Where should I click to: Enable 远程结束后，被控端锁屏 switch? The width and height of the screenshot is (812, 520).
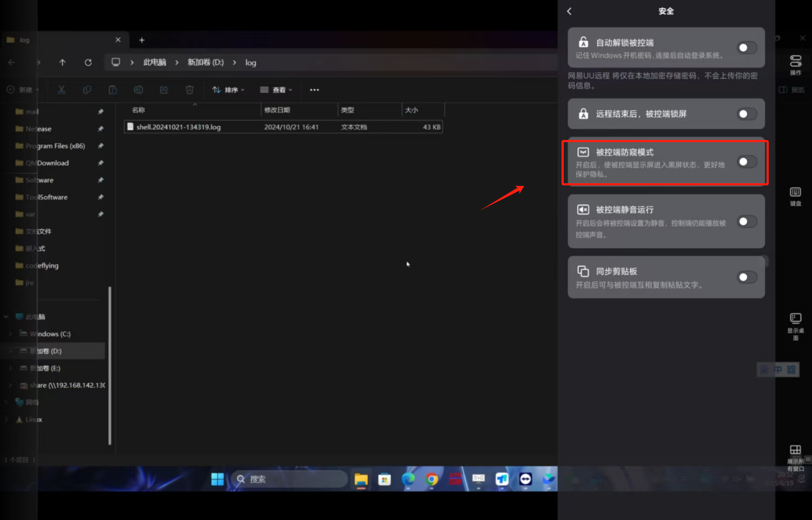(x=747, y=114)
